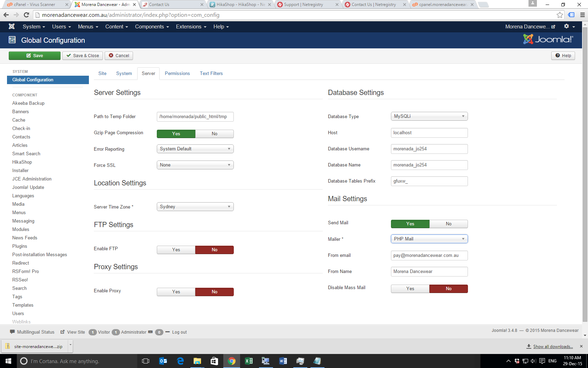Switch to the Text Filters tab
Image resolution: width=588 pixels, height=368 pixels.
click(211, 74)
